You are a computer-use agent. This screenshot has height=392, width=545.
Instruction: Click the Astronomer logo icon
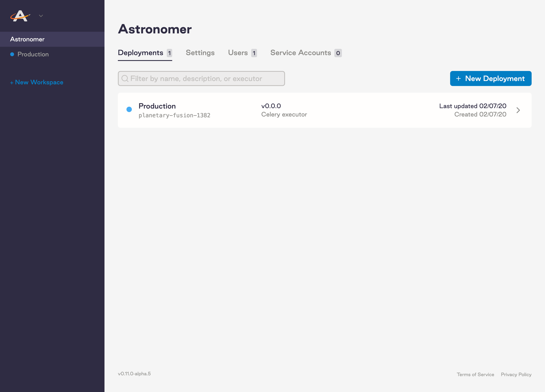[x=20, y=16]
